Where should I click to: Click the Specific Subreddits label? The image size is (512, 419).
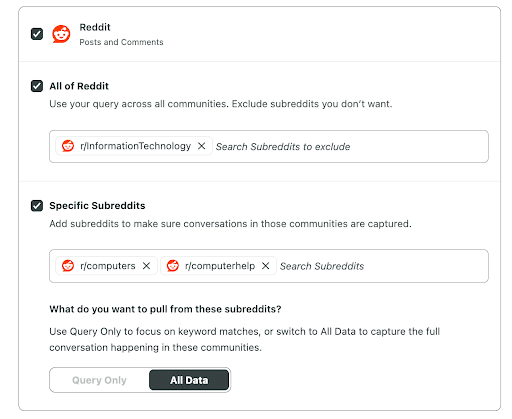pos(97,206)
